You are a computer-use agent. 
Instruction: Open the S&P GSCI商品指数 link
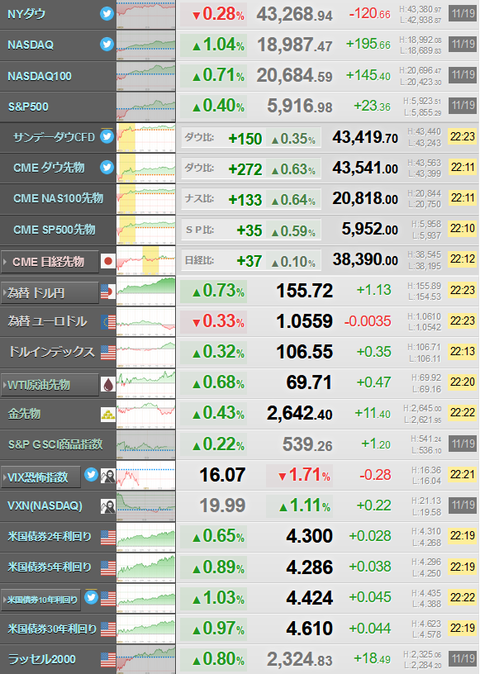(55, 444)
